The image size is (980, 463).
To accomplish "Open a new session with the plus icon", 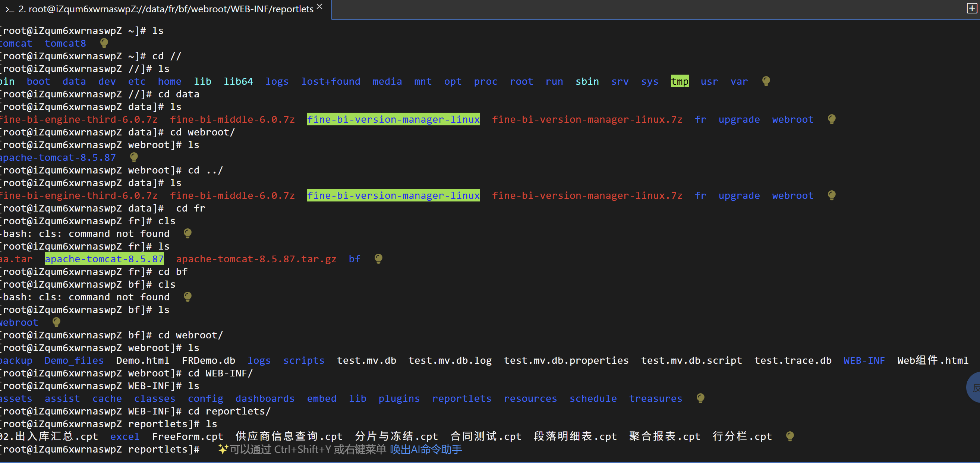I will tap(972, 8).
